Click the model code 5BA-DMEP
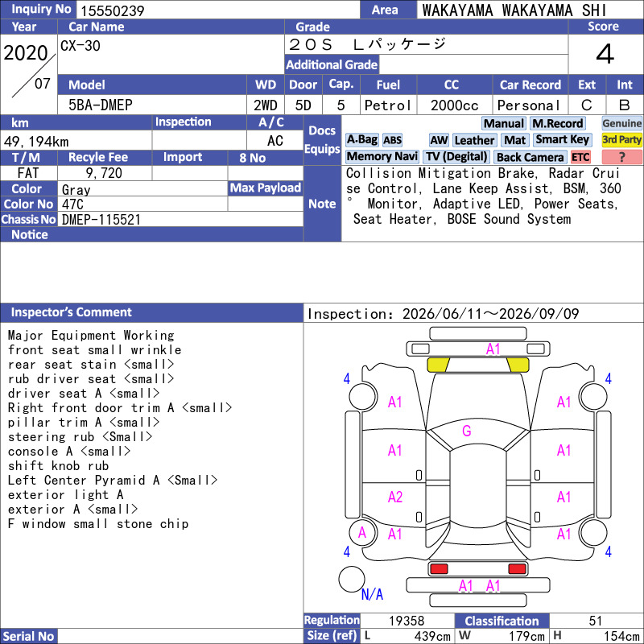 (x=100, y=105)
